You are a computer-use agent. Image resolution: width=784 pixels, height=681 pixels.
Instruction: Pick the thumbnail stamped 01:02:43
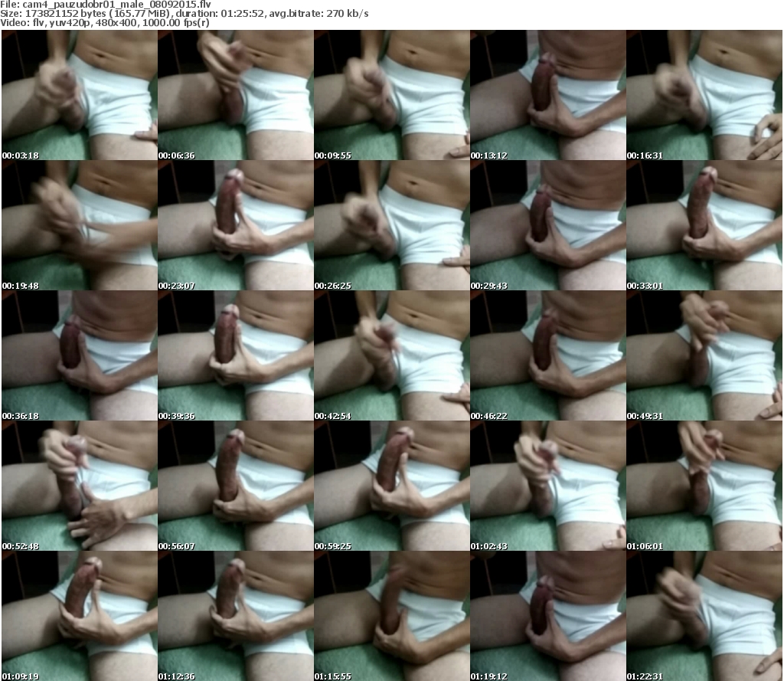click(x=548, y=486)
